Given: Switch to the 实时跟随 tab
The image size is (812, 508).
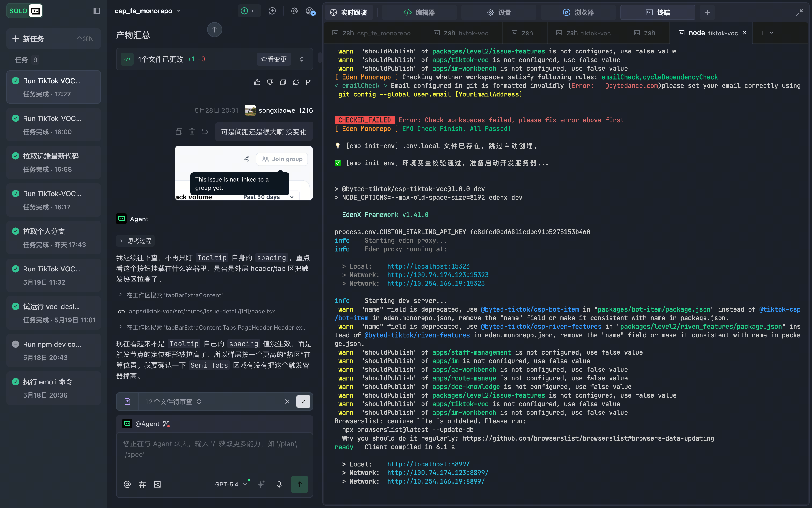Looking at the screenshot, I should (348, 12).
